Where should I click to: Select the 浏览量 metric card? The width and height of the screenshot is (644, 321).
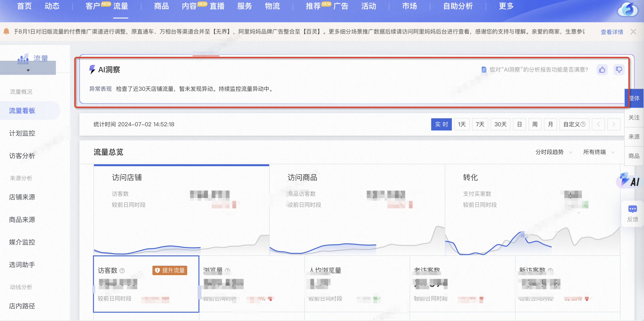[252, 284]
